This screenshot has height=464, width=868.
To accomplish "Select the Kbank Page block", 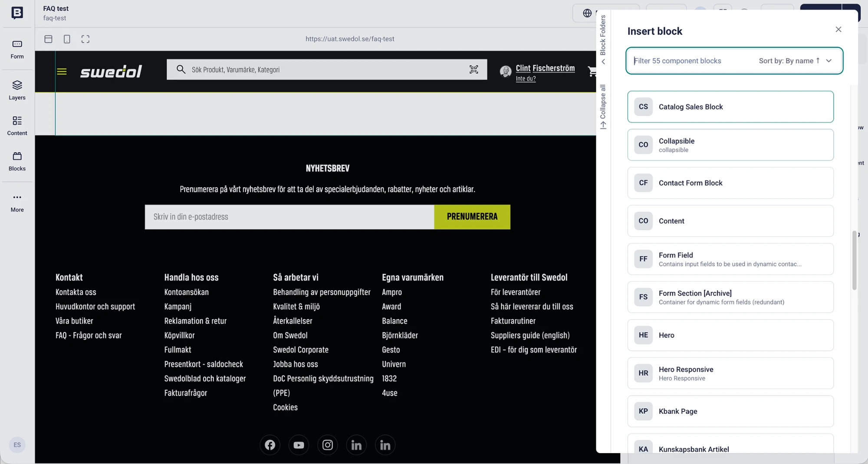I will click(730, 411).
